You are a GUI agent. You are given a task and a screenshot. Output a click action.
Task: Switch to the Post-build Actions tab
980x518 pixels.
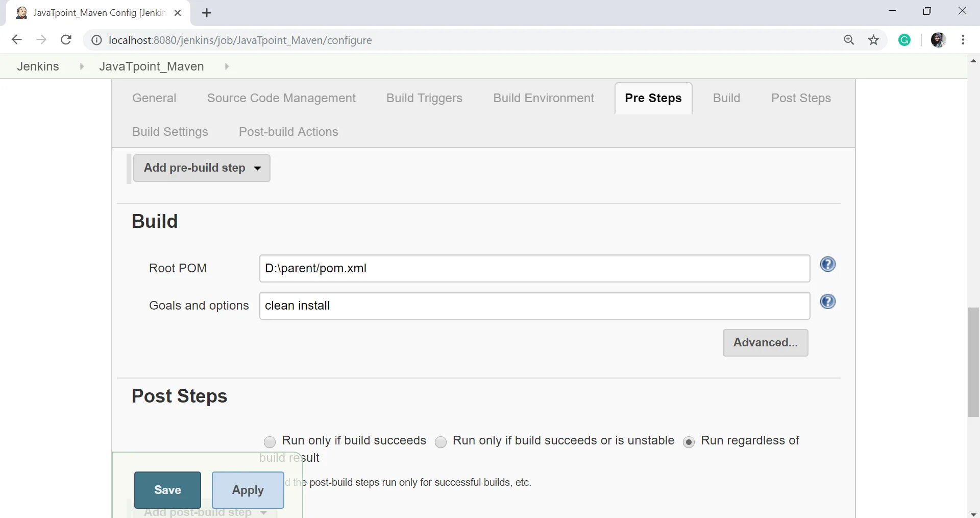[x=288, y=132]
